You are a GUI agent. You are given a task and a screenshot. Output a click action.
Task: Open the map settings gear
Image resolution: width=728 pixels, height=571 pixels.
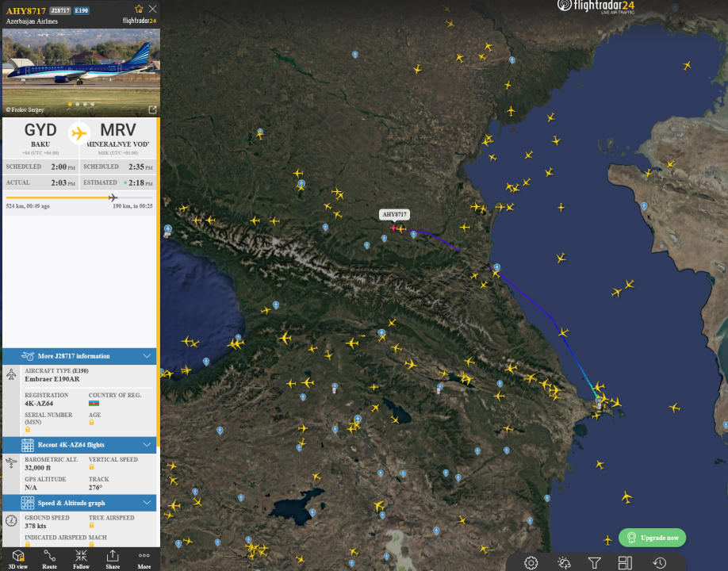click(x=531, y=561)
